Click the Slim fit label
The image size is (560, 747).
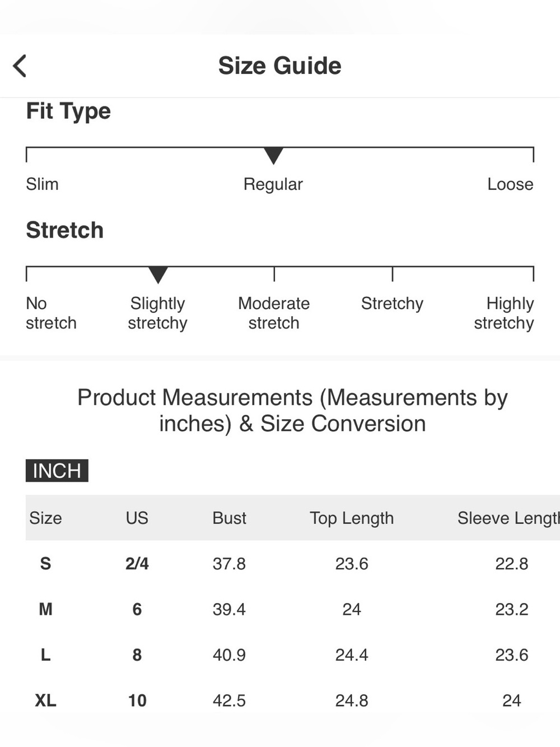pyautogui.click(x=42, y=184)
